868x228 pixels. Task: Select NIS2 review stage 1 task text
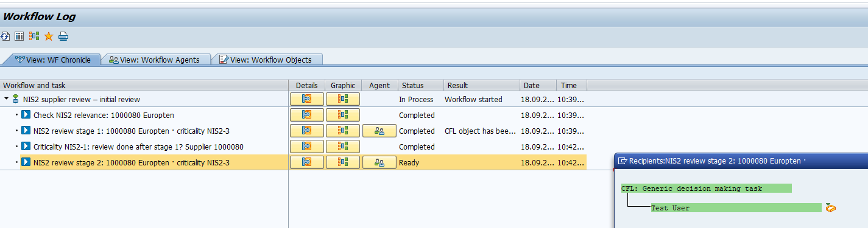(132, 131)
